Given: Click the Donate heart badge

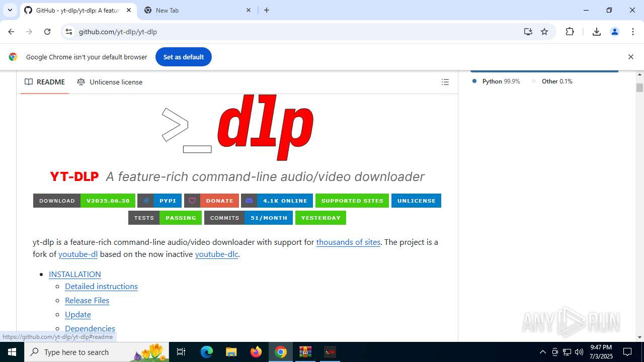Looking at the screenshot, I should point(211,201).
